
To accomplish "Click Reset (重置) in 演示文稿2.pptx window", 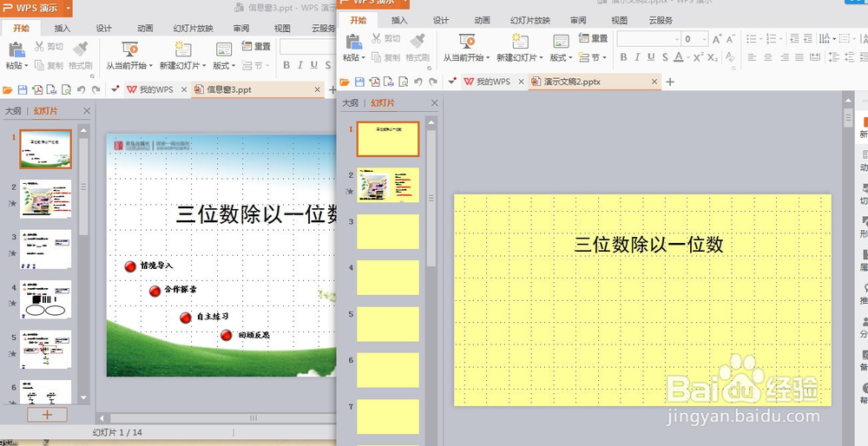I will pyautogui.click(x=593, y=39).
